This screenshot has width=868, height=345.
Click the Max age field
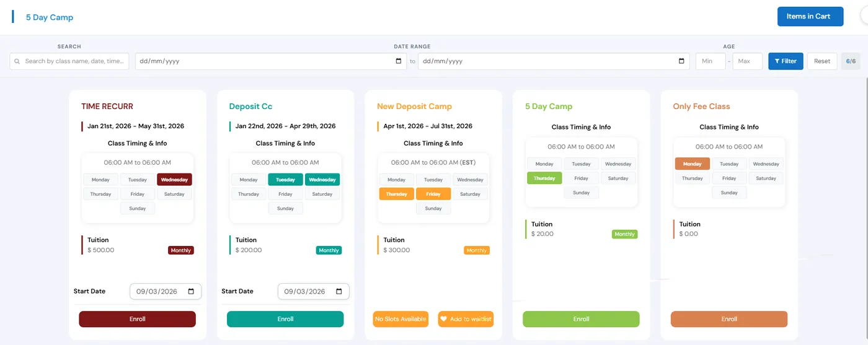[x=748, y=61]
